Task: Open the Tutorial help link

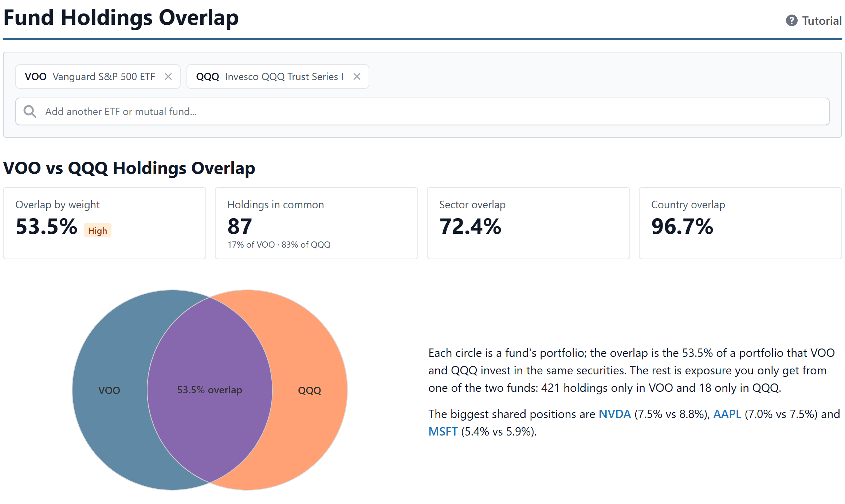Action: [814, 20]
